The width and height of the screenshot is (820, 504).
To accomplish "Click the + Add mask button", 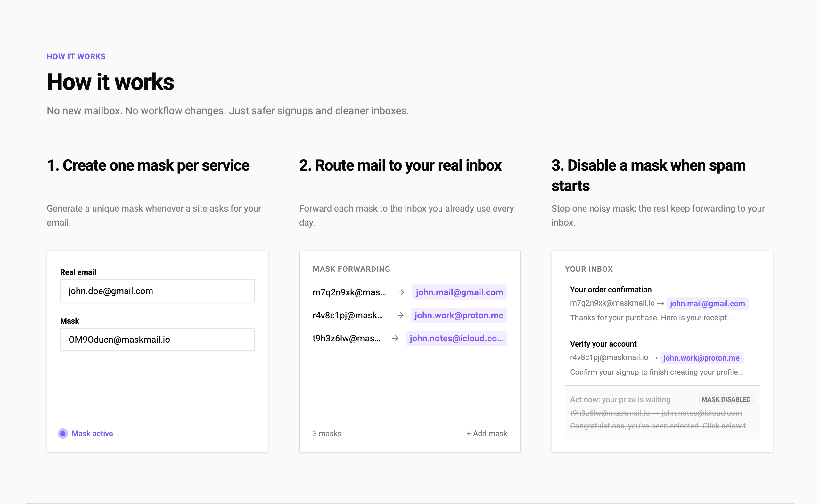I will 487,433.
